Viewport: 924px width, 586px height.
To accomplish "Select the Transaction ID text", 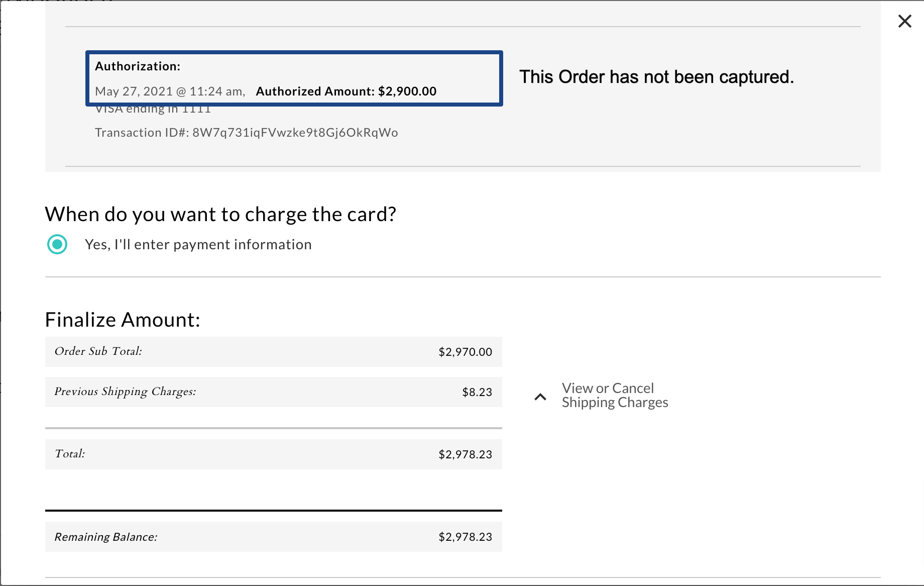I will 247,132.
